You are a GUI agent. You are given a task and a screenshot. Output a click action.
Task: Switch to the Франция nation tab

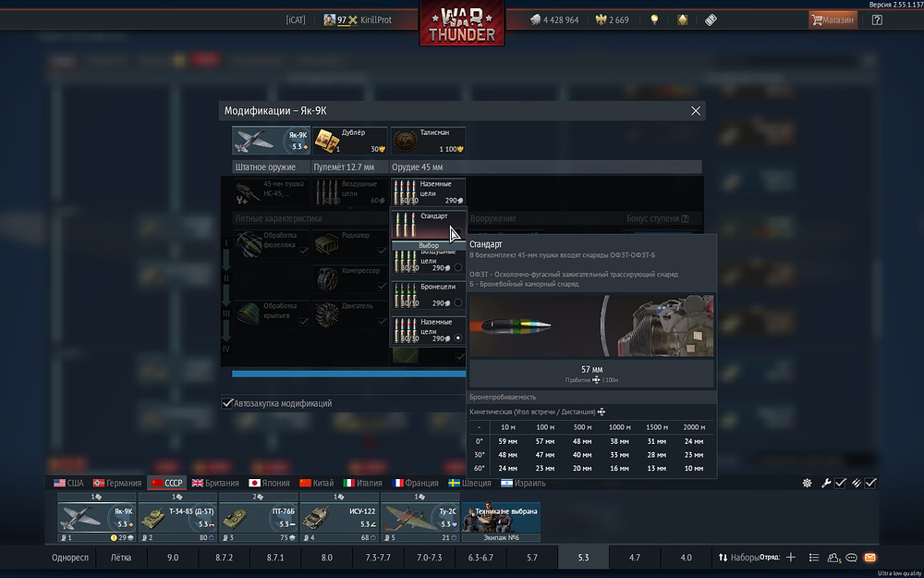click(x=416, y=483)
